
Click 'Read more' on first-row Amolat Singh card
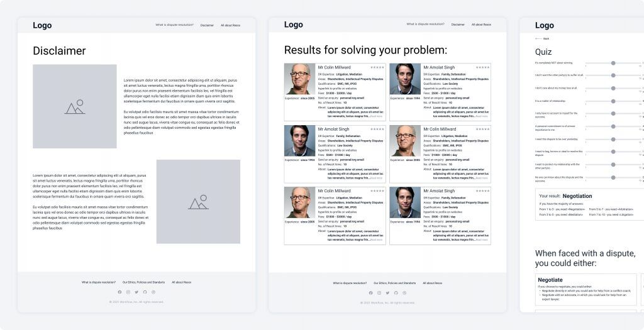point(482,116)
